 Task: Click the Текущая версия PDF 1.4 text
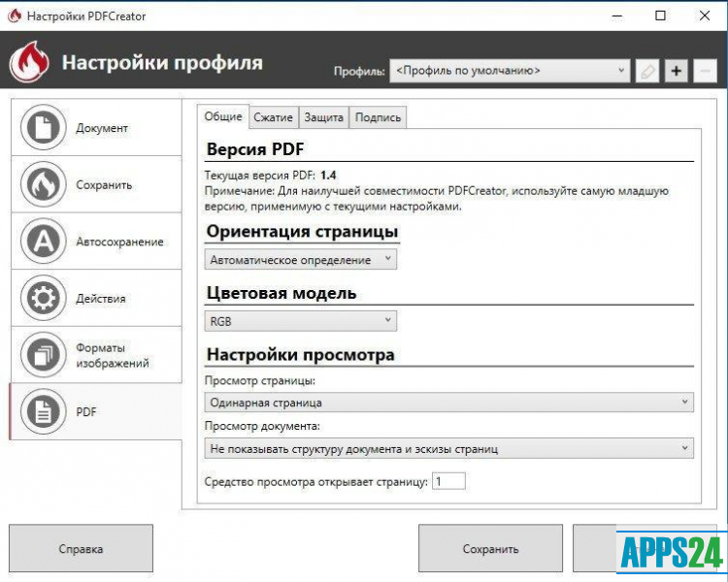pos(270,176)
